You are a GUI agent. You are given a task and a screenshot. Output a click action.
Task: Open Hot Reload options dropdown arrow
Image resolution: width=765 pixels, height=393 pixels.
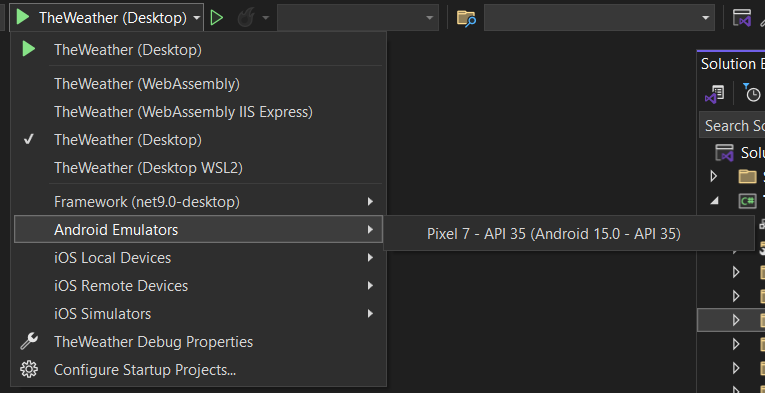coord(265,18)
